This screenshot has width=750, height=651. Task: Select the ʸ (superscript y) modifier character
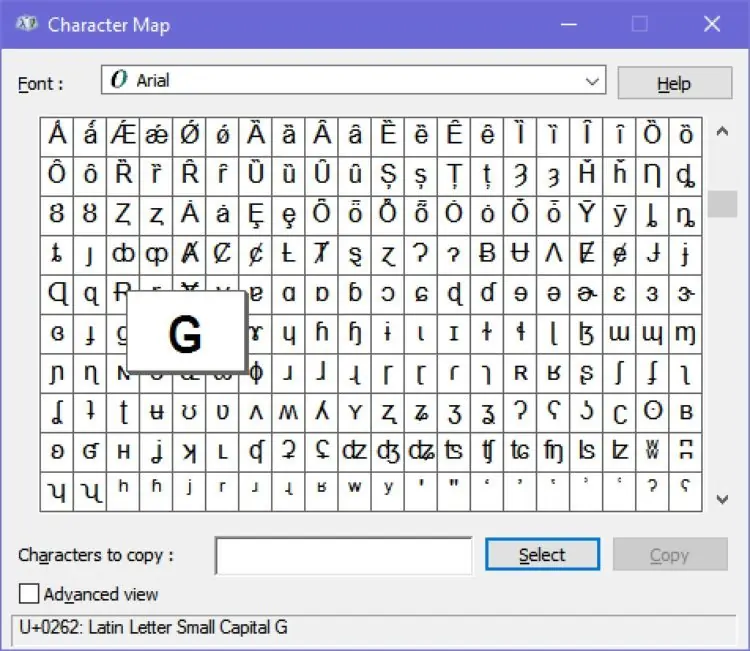pyautogui.click(x=388, y=492)
